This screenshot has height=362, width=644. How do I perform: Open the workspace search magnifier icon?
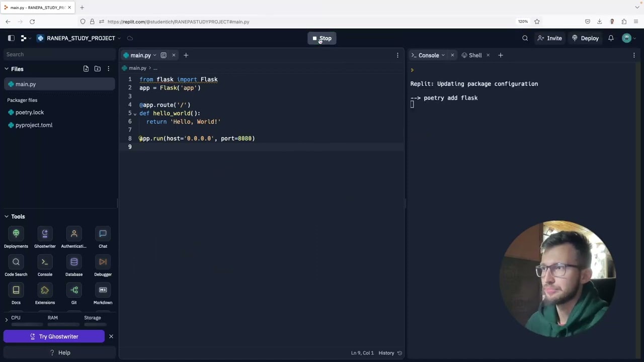click(525, 38)
